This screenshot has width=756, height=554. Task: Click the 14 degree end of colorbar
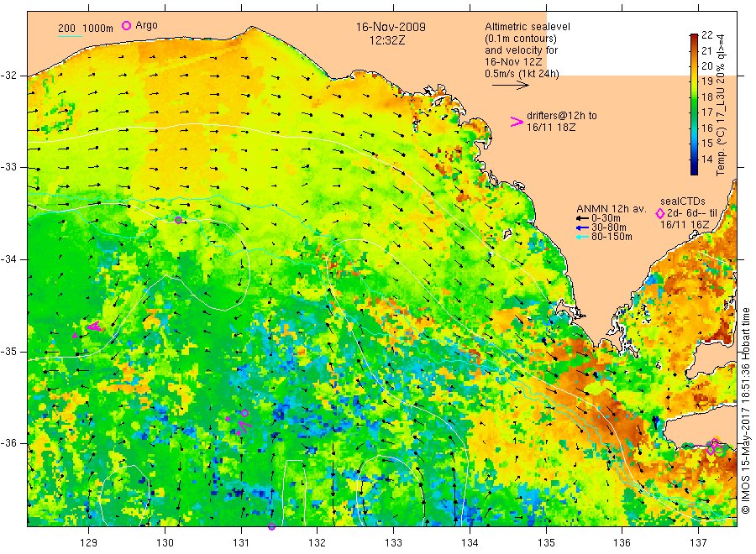tap(695, 171)
